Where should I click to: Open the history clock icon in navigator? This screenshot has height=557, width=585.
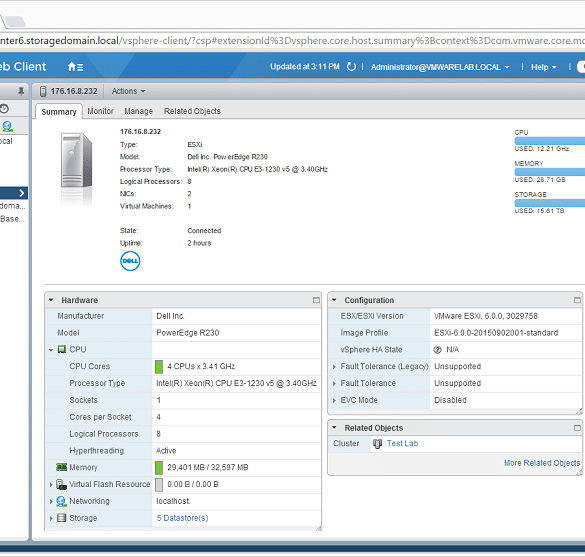point(4,109)
